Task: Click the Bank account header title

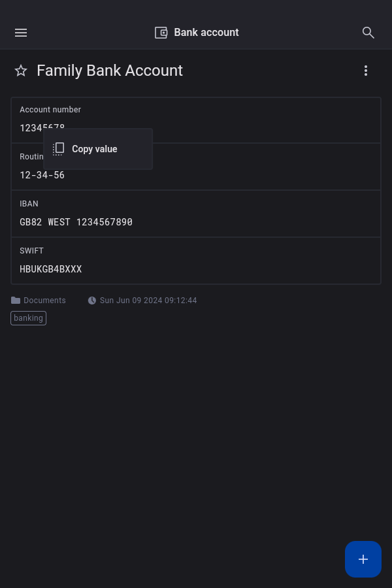Action: click(x=206, y=33)
